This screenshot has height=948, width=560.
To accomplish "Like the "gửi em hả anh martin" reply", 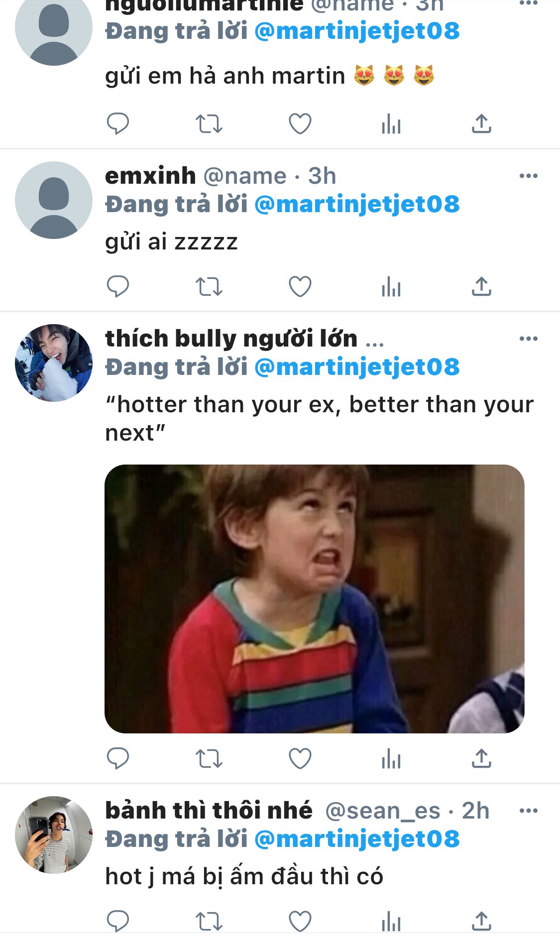I will [300, 124].
